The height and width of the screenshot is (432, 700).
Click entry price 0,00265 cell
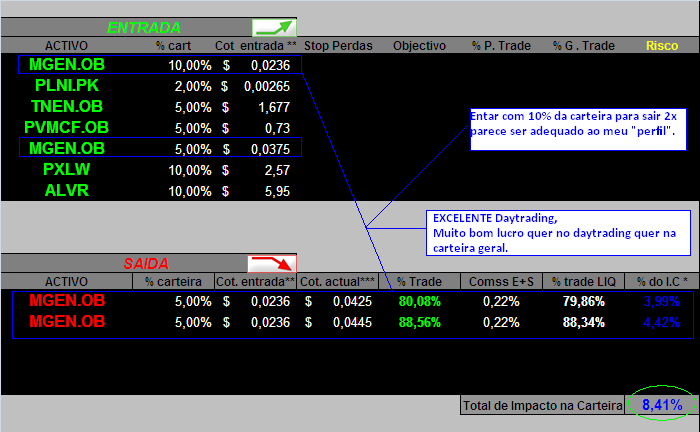(x=267, y=86)
